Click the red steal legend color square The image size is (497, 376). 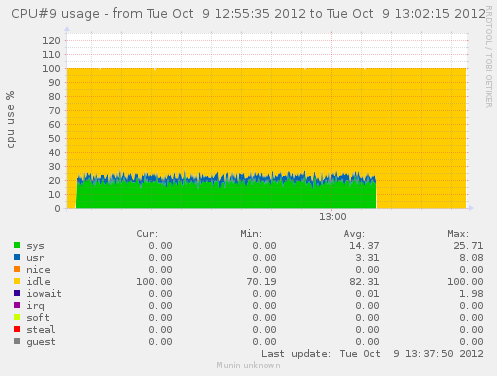coord(17,329)
